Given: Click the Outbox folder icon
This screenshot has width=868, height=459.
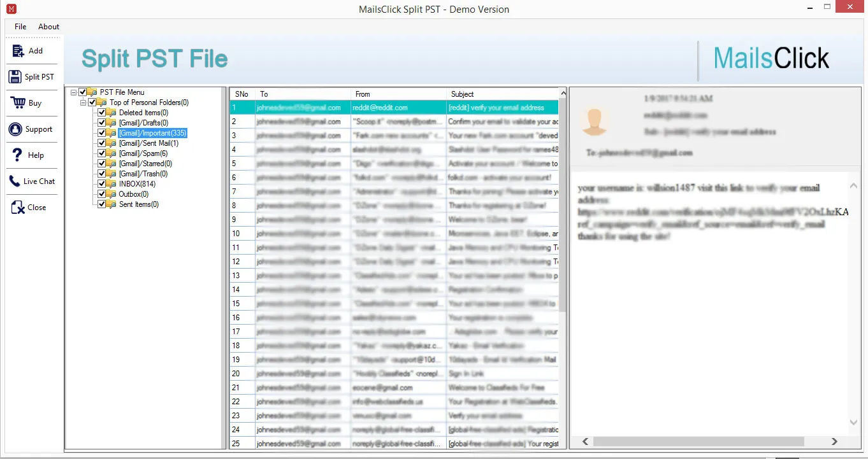Looking at the screenshot, I should (x=112, y=194).
